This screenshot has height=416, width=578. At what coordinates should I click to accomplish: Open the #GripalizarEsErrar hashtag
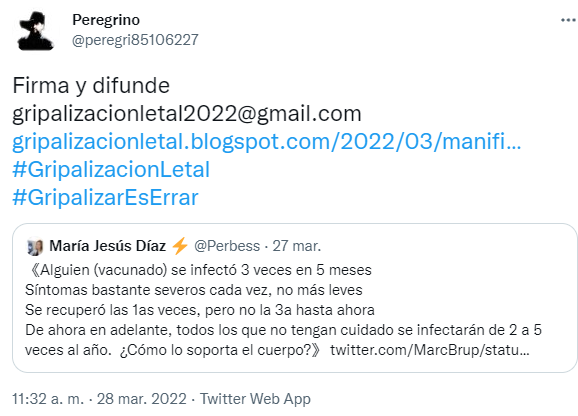pos(105,197)
